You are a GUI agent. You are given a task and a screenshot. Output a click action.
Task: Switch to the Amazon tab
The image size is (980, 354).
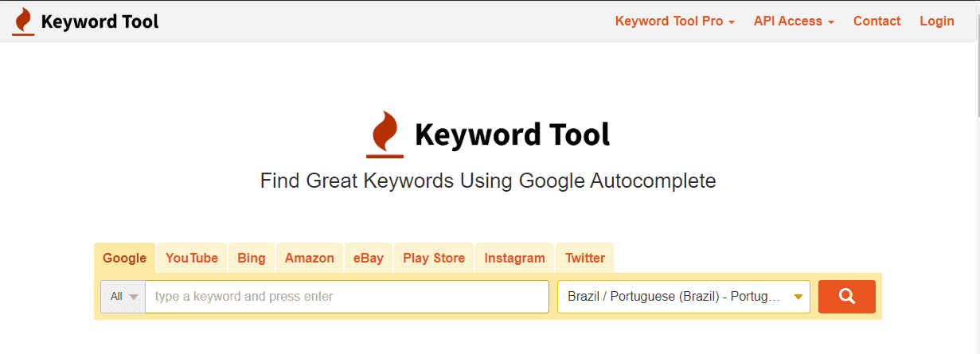coord(310,258)
